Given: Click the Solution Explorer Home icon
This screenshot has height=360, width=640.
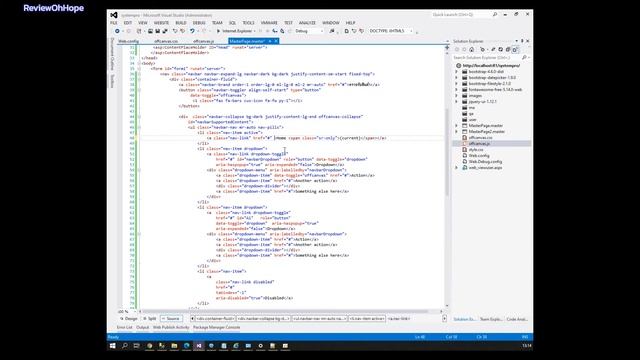Looking at the screenshot, I should tap(472, 49).
